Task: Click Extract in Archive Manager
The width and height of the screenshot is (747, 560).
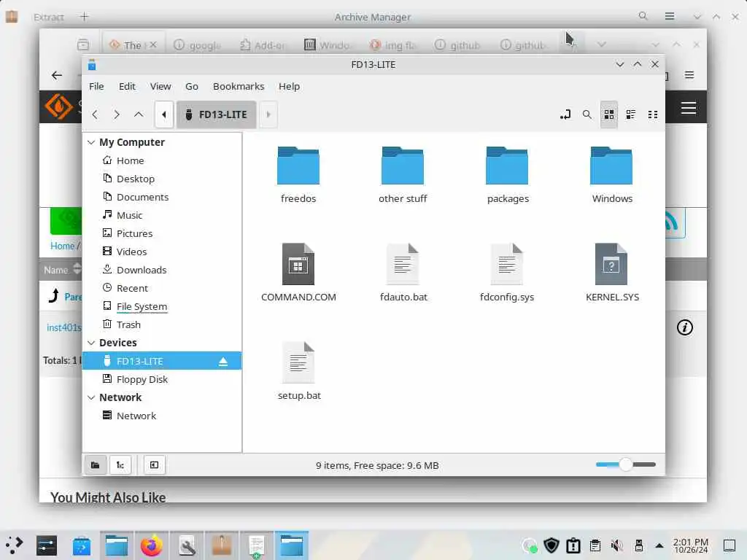Action: [49, 17]
